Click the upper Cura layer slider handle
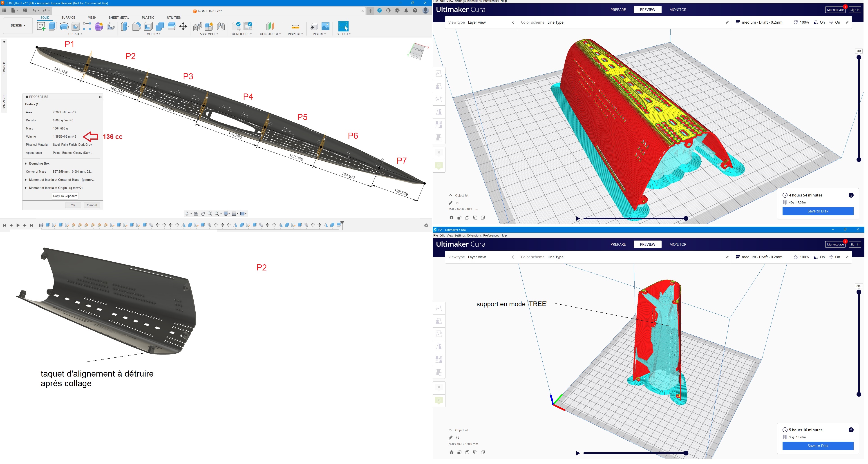This screenshot has width=868, height=464. [859, 58]
